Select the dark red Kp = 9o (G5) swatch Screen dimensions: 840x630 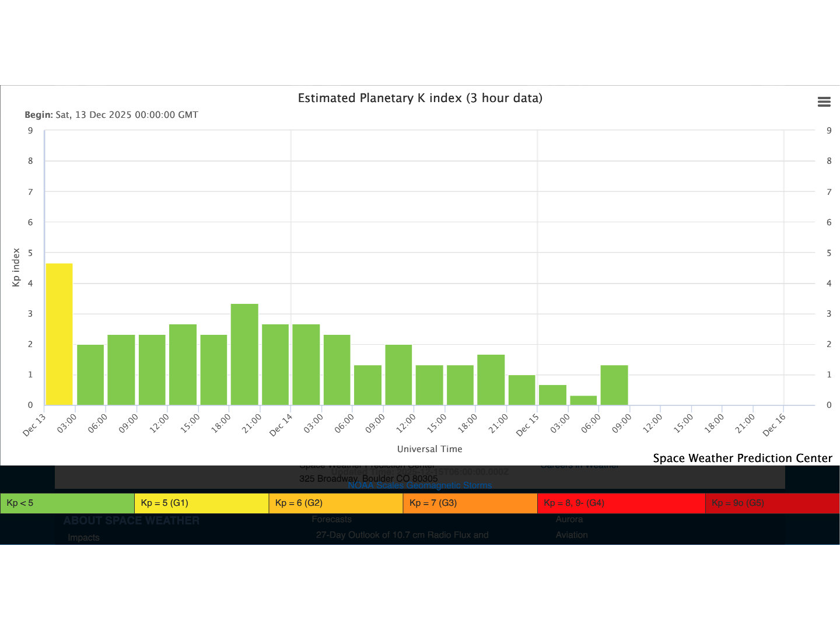772,503
